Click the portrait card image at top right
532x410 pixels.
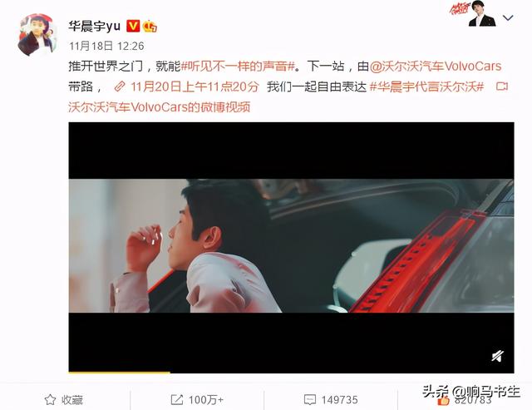tap(481, 15)
